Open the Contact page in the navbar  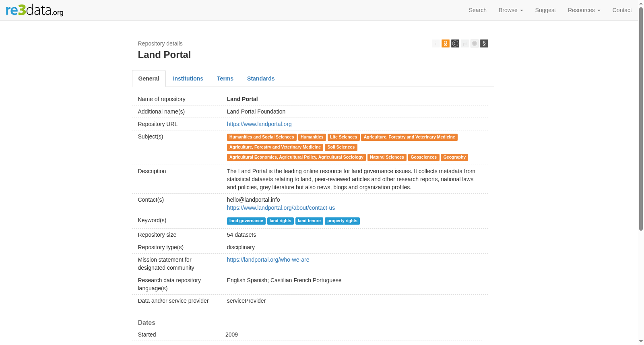pos(622,10)
